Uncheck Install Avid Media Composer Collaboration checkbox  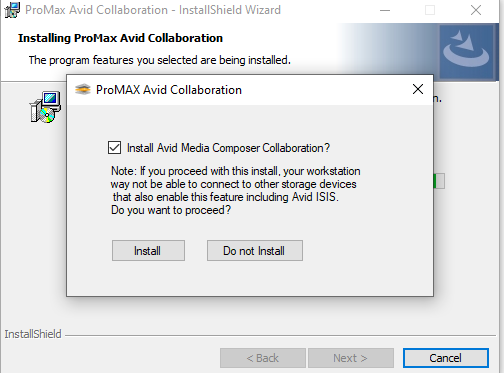pos(114,148)
